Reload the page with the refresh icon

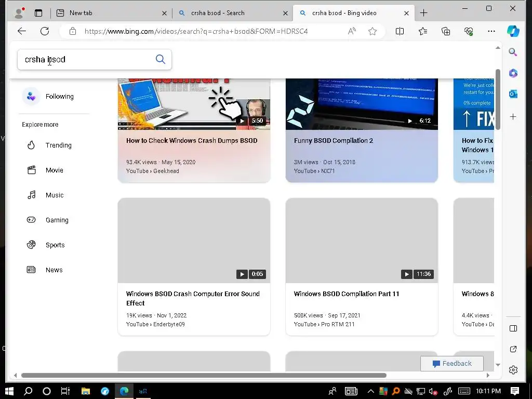[x=45, y=31]
